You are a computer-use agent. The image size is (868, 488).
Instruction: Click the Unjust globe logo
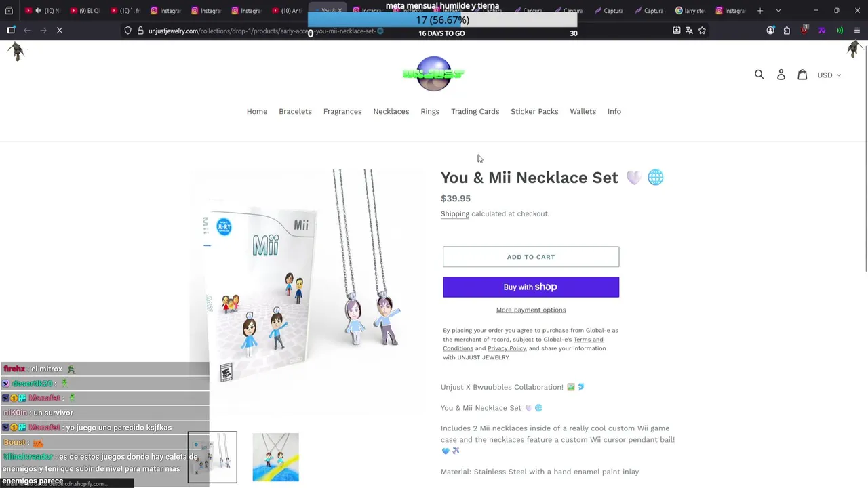(x=433, y=73)
